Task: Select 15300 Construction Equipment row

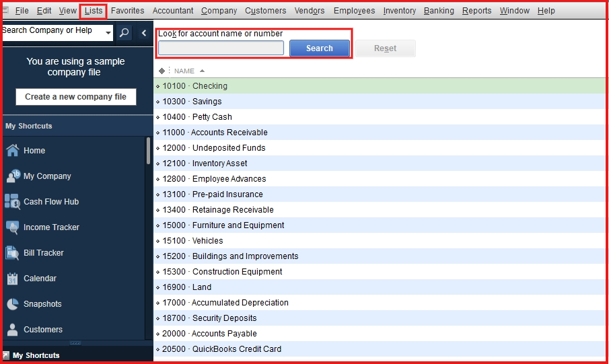Action: coord(380,272)
